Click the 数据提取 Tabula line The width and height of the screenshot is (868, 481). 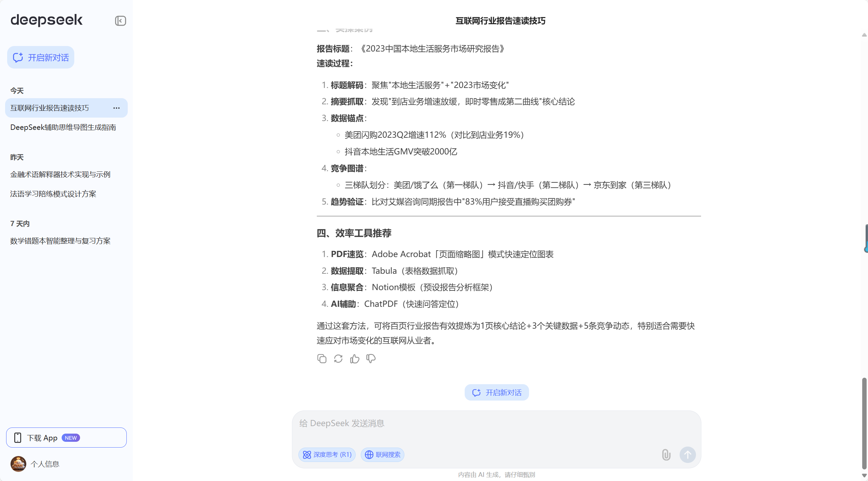click(x=394, y=271)
